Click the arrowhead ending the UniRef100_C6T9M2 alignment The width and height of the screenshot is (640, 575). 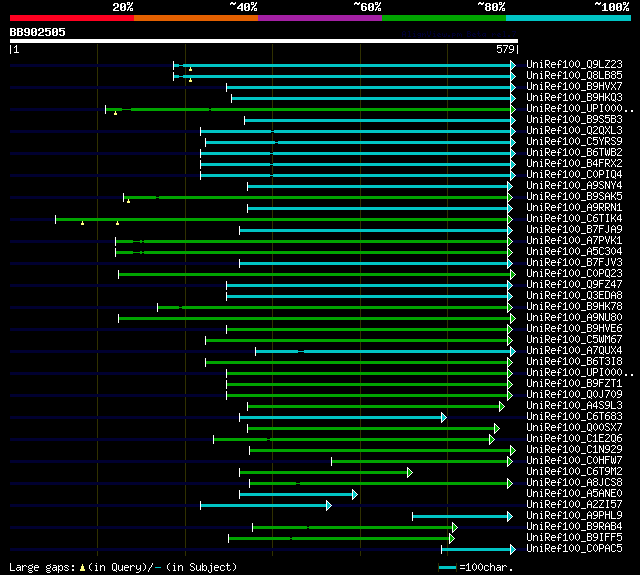point(410,473)
